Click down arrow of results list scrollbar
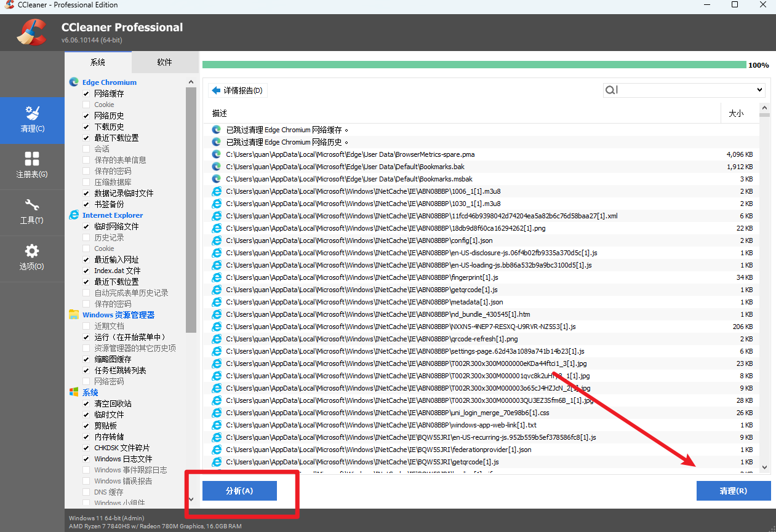The height and width of the screenshot is (532, 776). [x=764, y=467]
